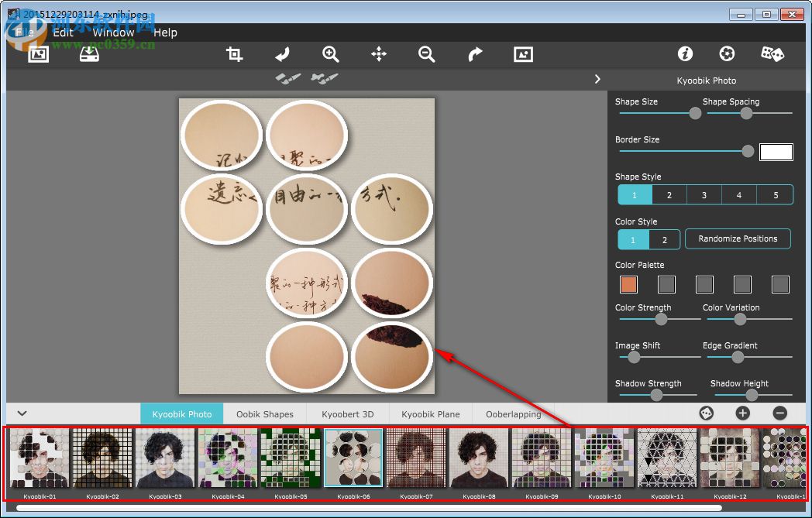Image resolution: width=812 pixels, height=518 pixels.
Task: Click the Zoom Out magnifier icon
Action: click(427, 54)
